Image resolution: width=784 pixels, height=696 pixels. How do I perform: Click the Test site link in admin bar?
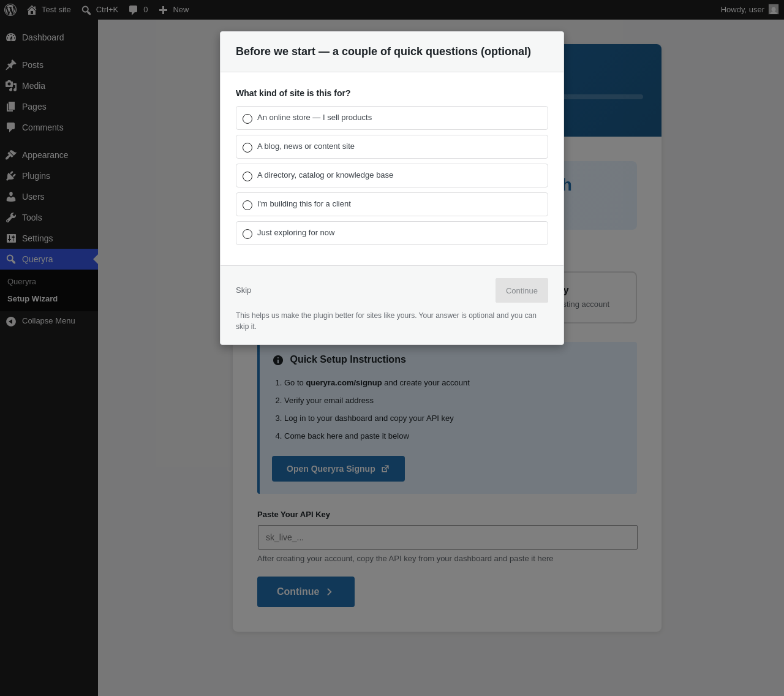(x=56, y=10)
